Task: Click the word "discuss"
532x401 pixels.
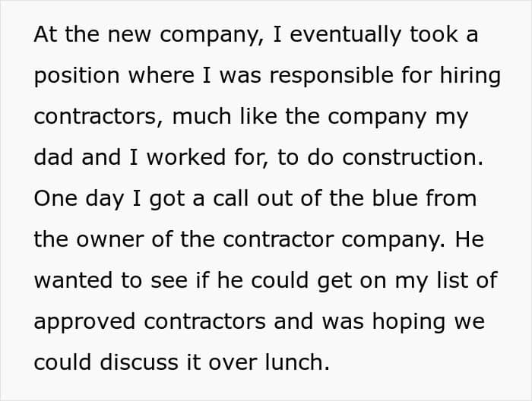Action: pos(139,362)
